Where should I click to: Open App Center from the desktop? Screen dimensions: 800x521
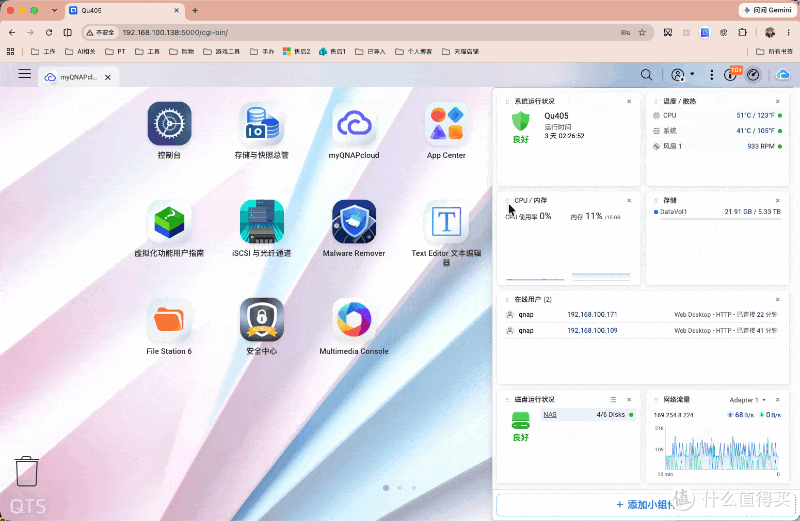[x=446, y=124]
